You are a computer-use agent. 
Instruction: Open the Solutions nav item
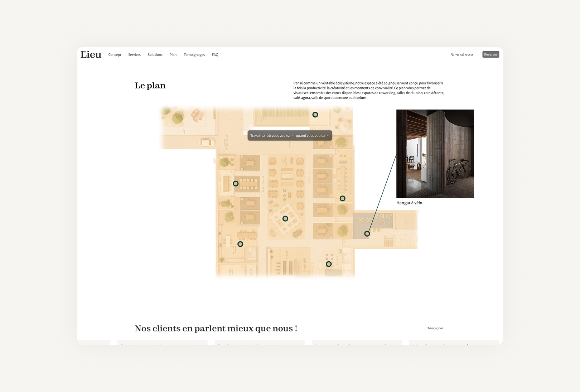tap(155, 55)
